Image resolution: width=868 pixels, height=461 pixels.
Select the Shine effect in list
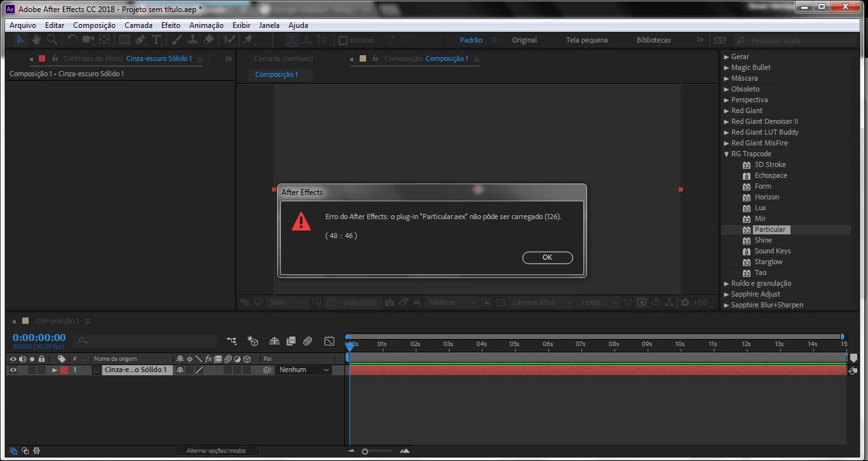tap(763, 241)
